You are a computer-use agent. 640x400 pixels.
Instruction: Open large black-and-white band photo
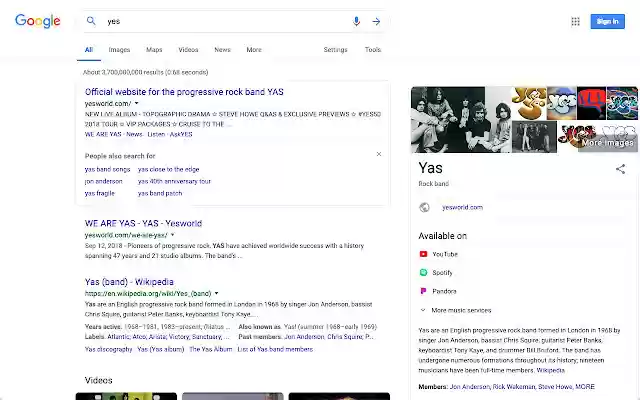[x=461, y=120]
